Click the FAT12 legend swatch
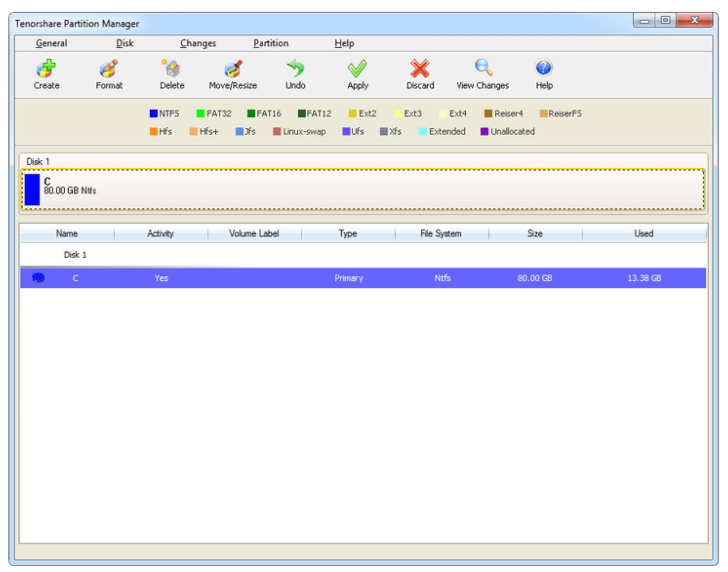The height and width of the screenshot is (572, 728). [x=302, y=113]
